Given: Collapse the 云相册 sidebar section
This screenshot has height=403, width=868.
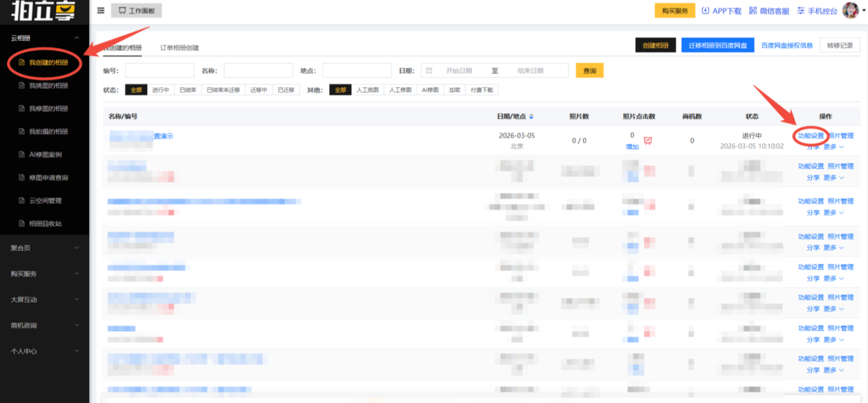Looking at the screenshot, I should (x=77, y=38).
